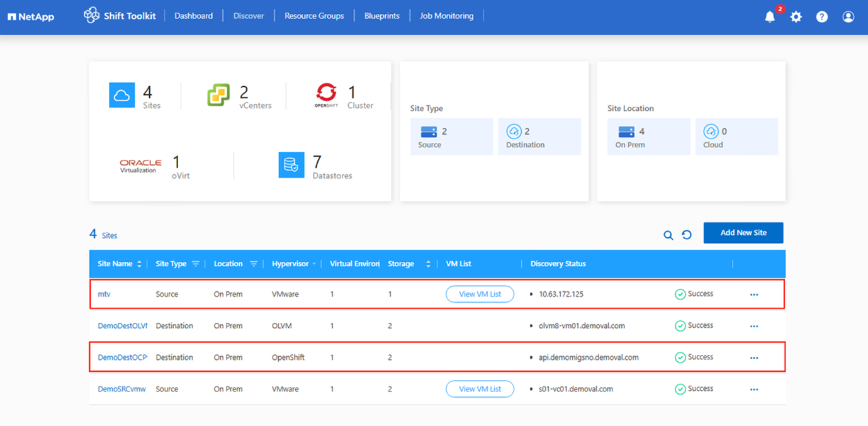This screenshot has height=426, width=868.
Task: Click the search icon above sites table
Action: [668, 235]
